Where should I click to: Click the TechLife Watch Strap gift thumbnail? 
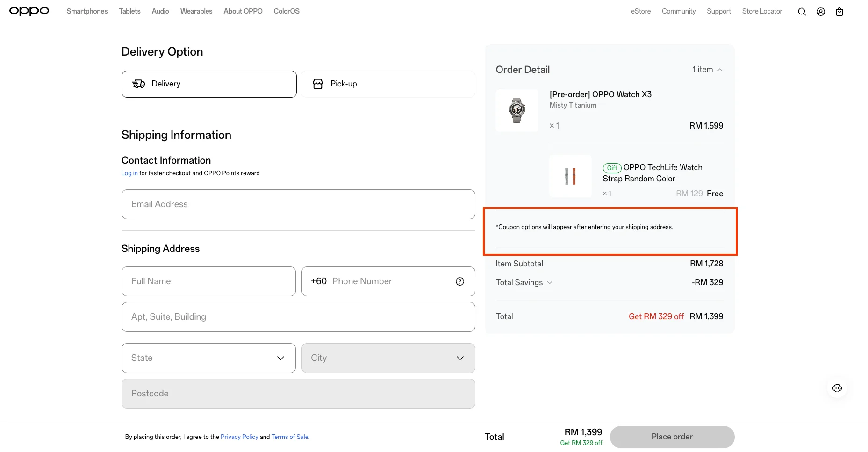[x=570, y=176]
